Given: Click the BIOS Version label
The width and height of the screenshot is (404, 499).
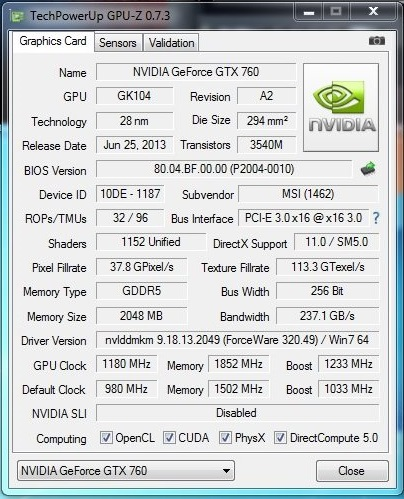Looking at the screenshot, I should pyautogui.click(x=55, y=171).
